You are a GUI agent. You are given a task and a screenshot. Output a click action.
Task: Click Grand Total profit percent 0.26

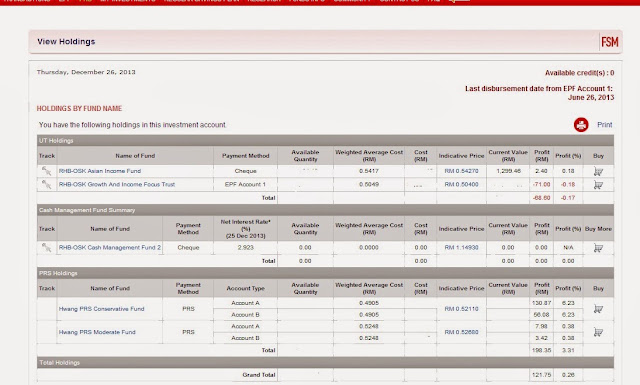coord(568,375)
